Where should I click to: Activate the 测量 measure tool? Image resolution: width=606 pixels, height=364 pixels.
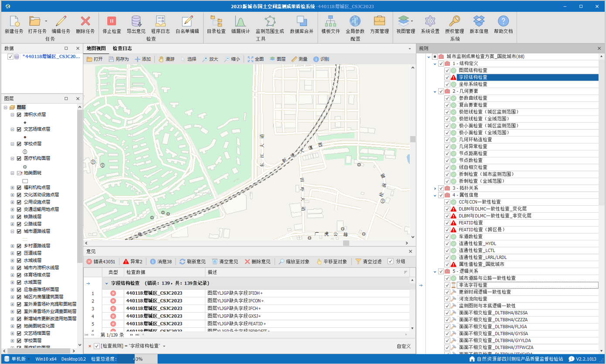[300, 59]
